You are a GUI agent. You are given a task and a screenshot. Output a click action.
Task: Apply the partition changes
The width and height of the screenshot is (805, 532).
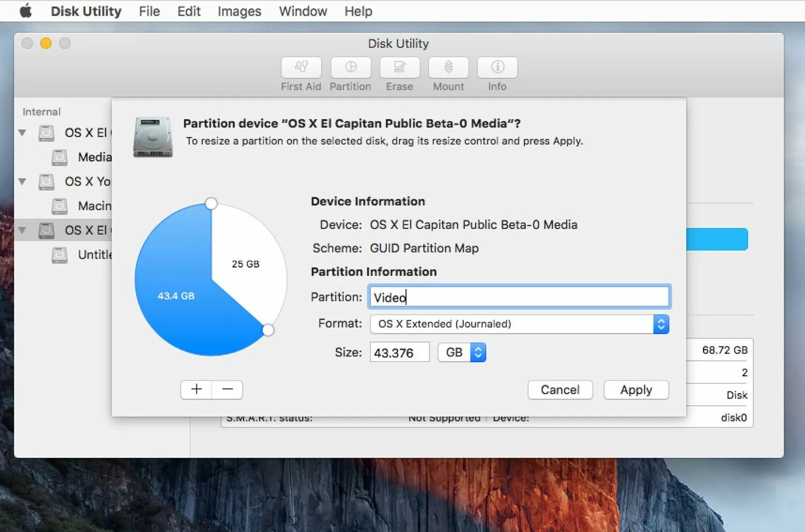[x=636, y=390]
